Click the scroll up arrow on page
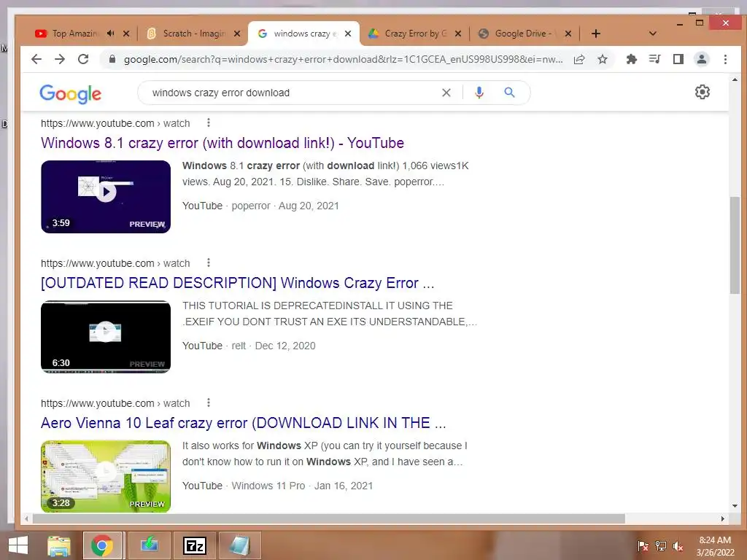The width and height of the screenshot is (747, 560). point(735,79)
